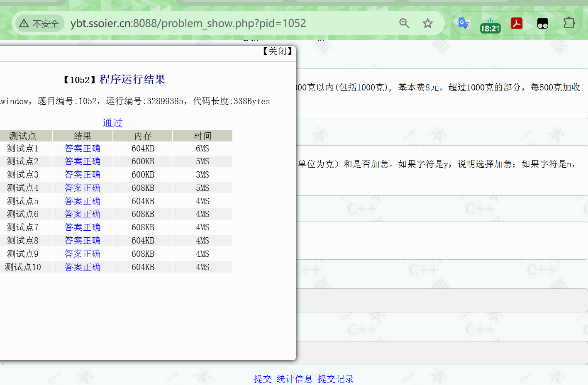588x385 pixels.
Task: Click the 运行编号:32899385 text
Action: [144, 101]
